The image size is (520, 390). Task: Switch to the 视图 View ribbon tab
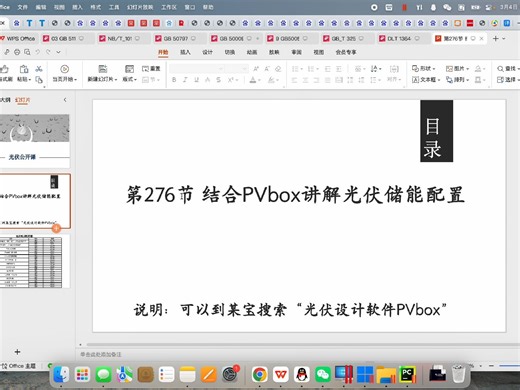click(x=319, y=52)
